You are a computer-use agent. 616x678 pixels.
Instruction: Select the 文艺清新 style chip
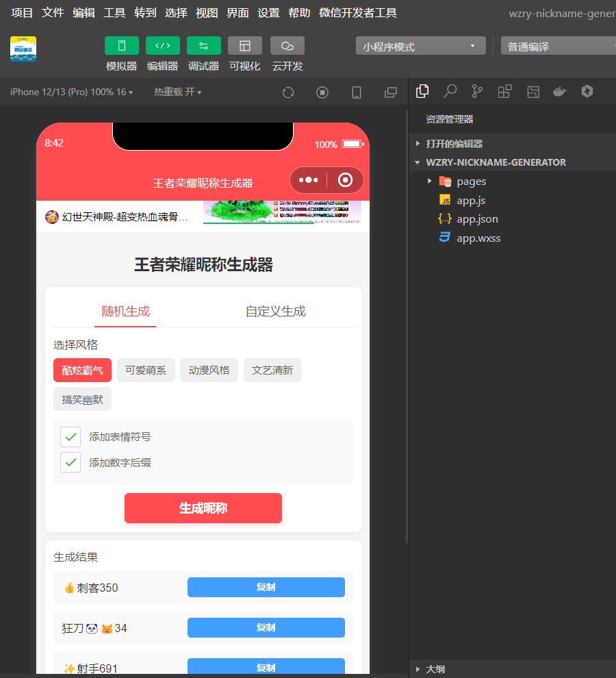[273, 370]
